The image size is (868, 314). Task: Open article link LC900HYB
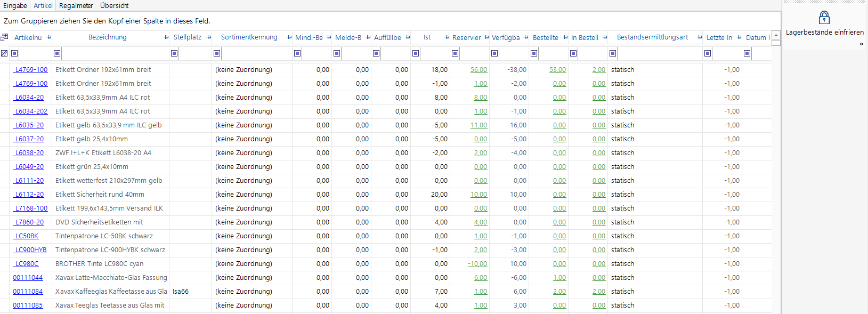pyautogui.click(x=30, y=250)
